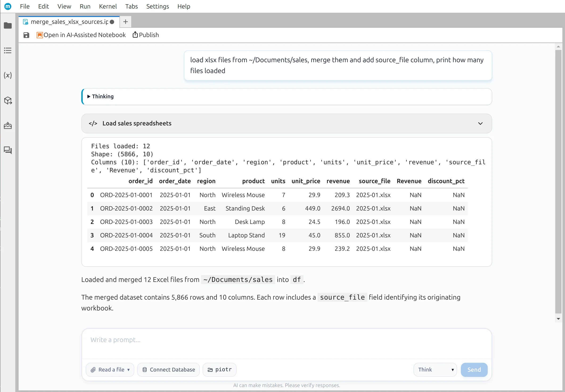Click the unit_price column header
This screenshot has width=565, height=392.
pyautogui.click(x=306, y=181)
